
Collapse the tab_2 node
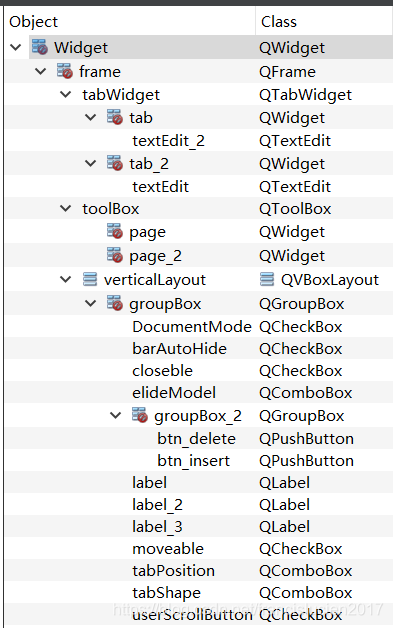click(x=91, y=164)
